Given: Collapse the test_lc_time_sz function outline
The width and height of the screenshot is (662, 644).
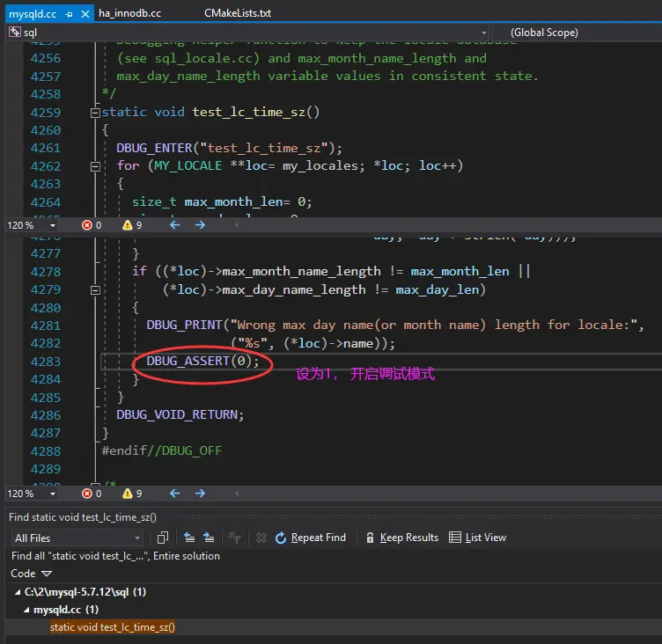Looking at the screenshot, I should [x=95, y=113].
